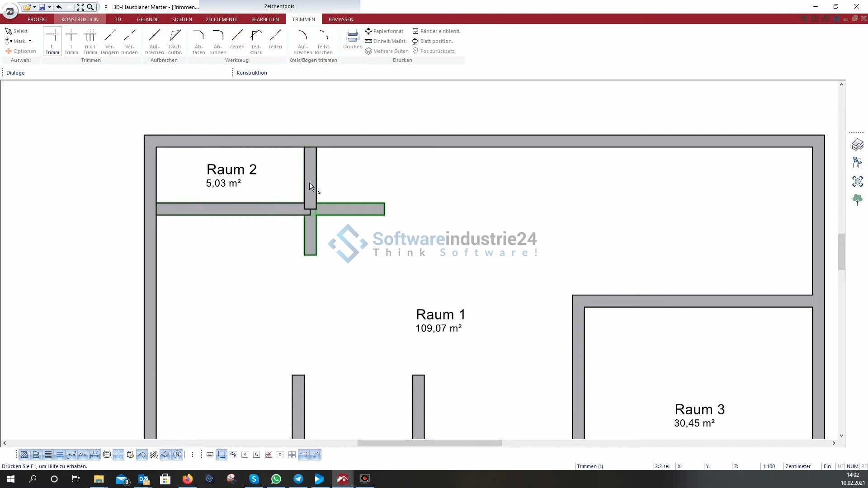Pick the Abrunden rounding tool
868x488 pixels.
[218, 42]
